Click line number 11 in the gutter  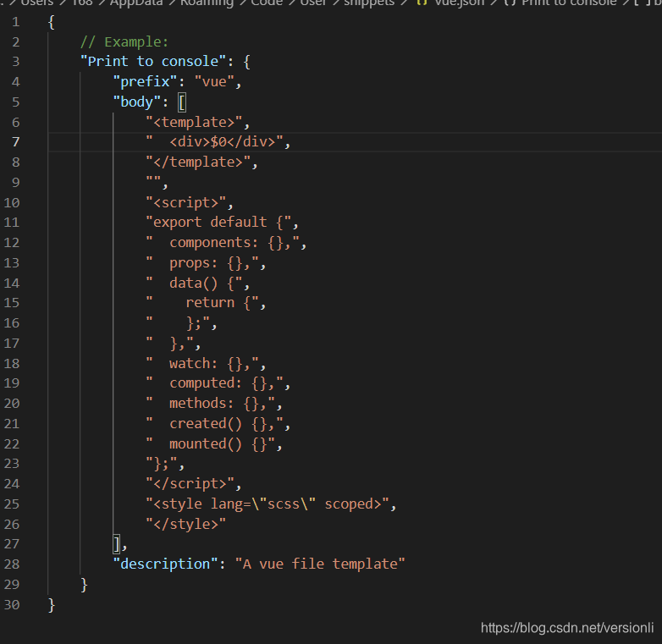click(12, 223)
